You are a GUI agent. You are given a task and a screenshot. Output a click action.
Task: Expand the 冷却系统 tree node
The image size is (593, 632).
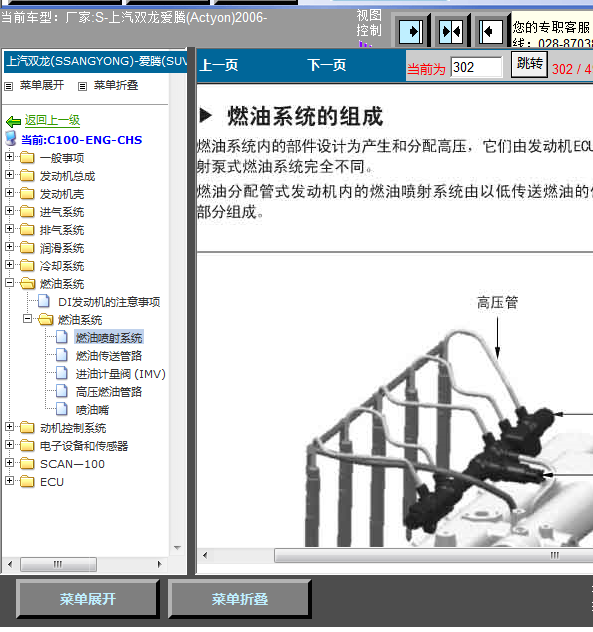[x=10, y=264]
